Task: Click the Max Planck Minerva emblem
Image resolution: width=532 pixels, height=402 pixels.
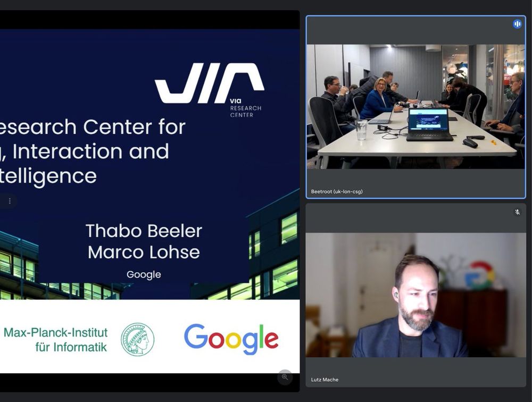Action: point(137,340)
